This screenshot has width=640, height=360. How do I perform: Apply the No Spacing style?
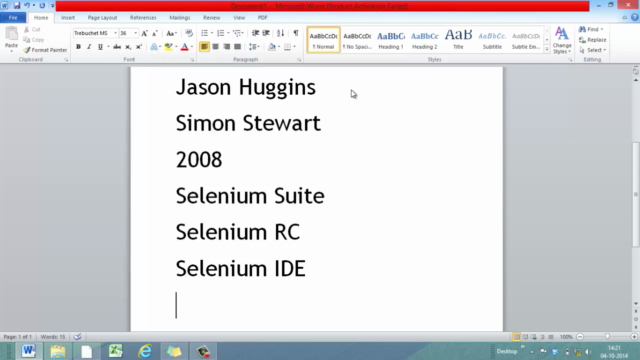(x=357, y=40)
